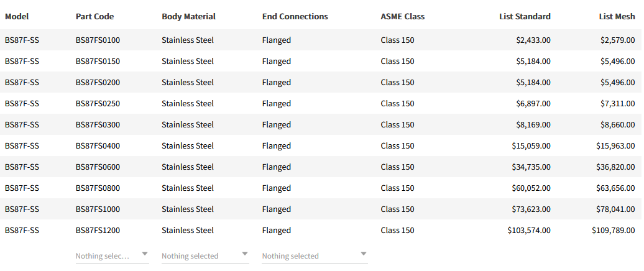
Task: Open the End Connections filter dropdown
Action: pos(315,255)
